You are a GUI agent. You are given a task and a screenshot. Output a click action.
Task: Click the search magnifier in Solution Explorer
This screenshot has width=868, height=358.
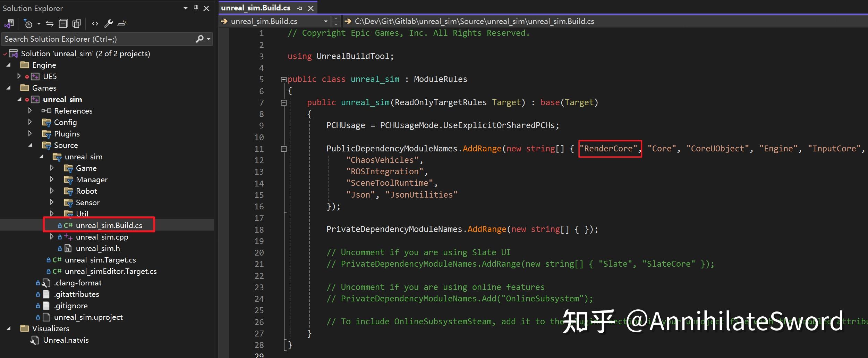point(199,39)
